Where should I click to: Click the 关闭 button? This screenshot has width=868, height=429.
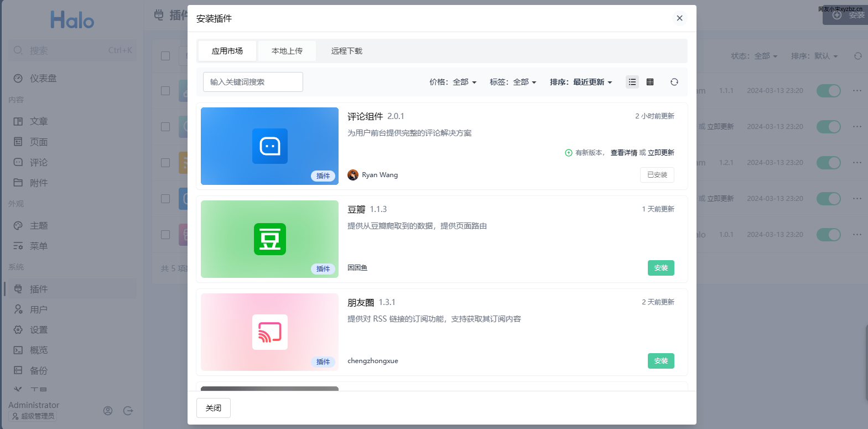214,408
